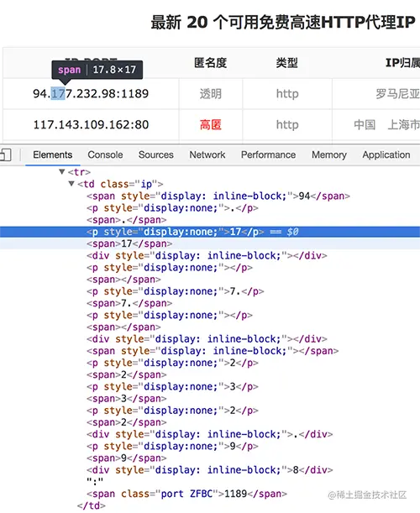The height and width of the screenshot is (513, 420).
Task: Select the hidden p containing only a dot
Action: pos(172,208)
